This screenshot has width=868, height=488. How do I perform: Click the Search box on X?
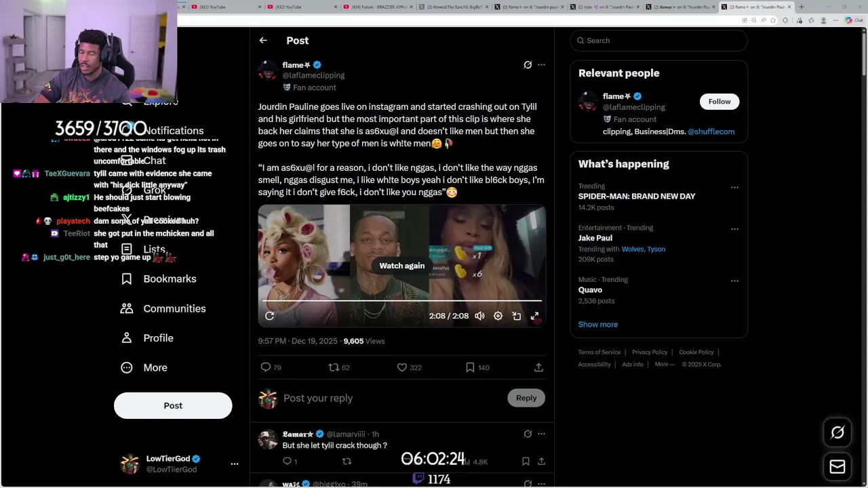click(x=658, y=41)
